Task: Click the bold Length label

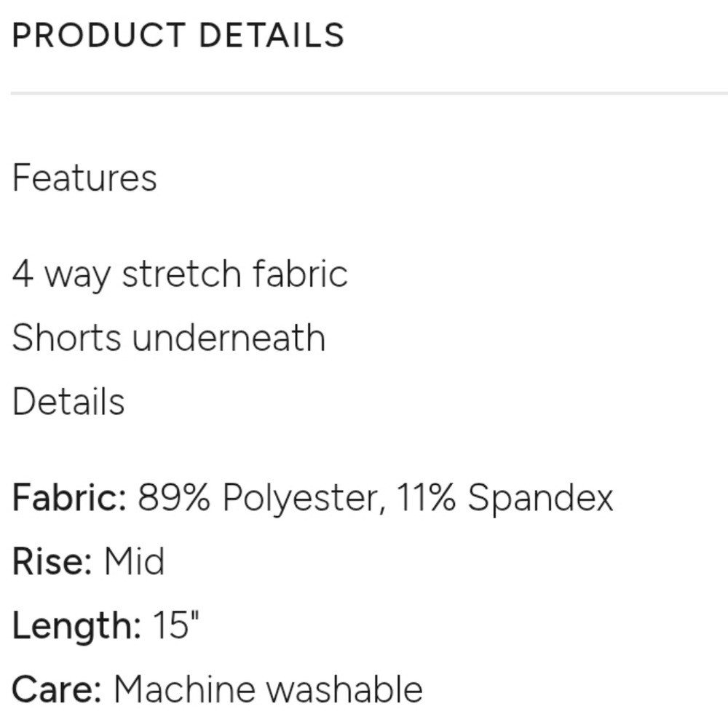Action: [76, 626]
